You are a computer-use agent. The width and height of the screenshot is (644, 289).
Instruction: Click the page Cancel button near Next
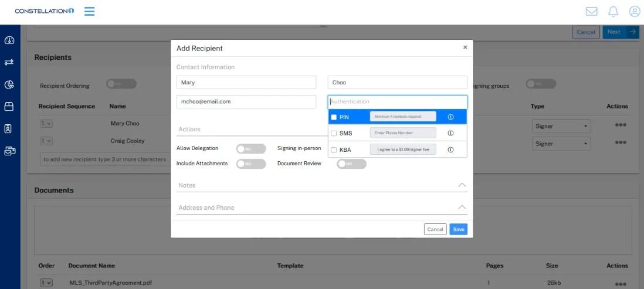click(586, 32)
